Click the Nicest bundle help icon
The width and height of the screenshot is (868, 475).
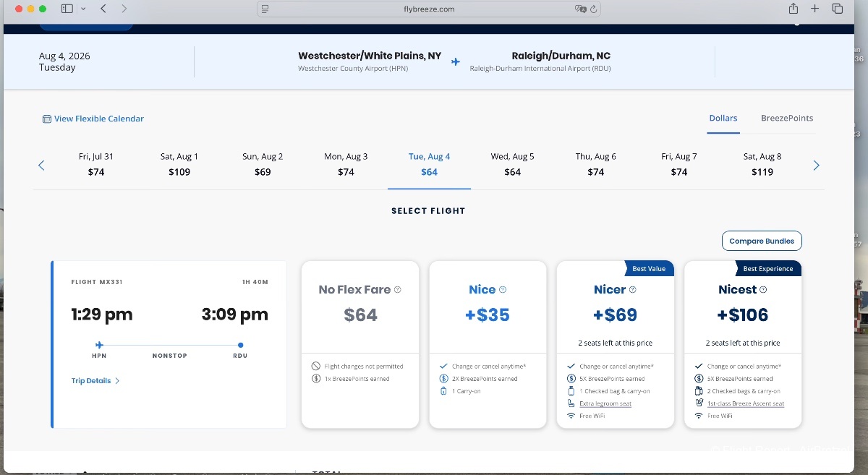(x=763, y=290)
